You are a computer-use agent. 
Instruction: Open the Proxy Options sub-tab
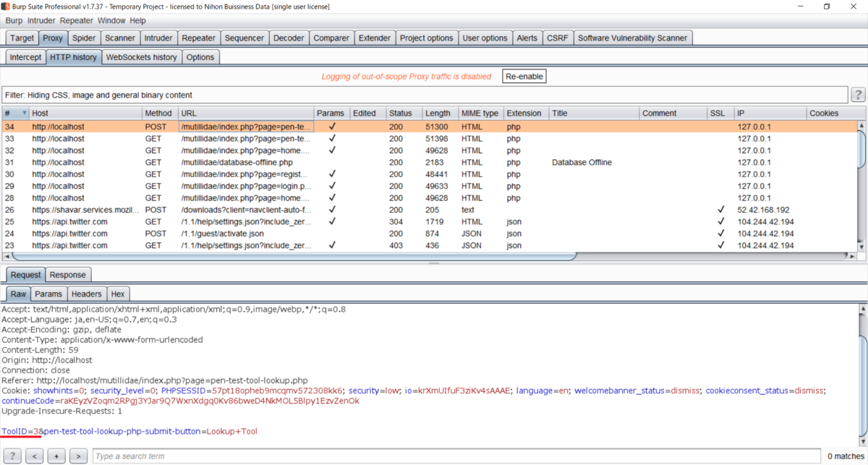pos(200,57)
